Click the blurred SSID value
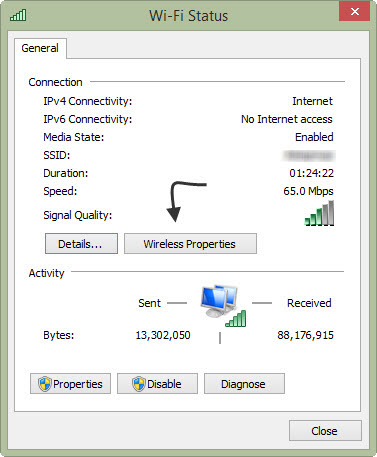Viewport: 377px width, 457px height. click(309, 155)
